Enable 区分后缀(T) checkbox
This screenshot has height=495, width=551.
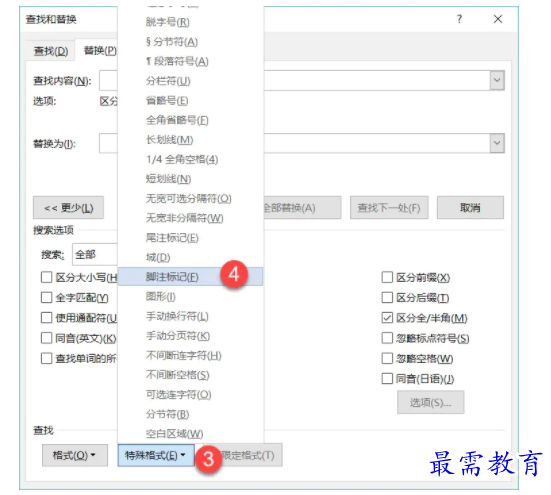point(387,298)
